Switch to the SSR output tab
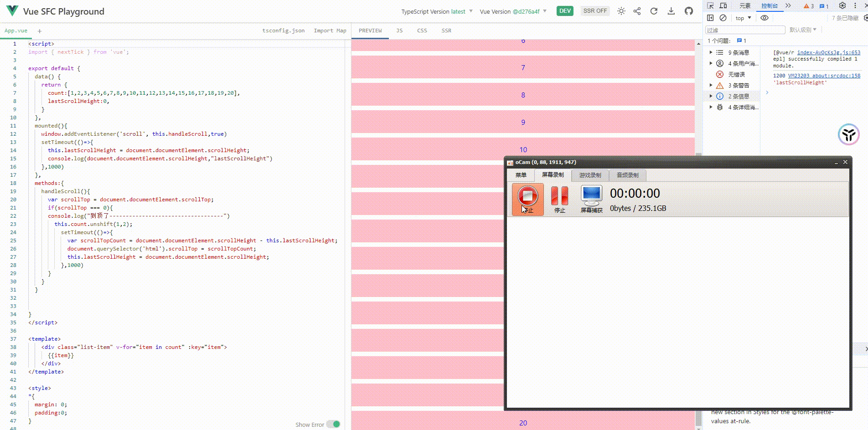Viewport: 868px width, 430px height. click(446, 31)
